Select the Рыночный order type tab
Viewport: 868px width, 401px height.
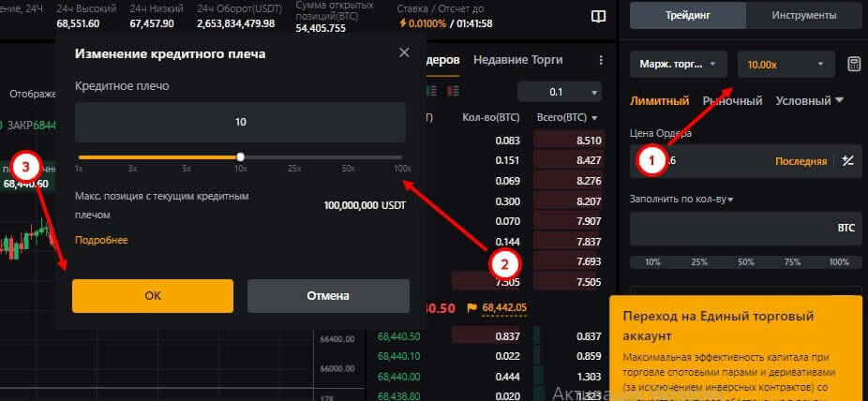point(732,100)
